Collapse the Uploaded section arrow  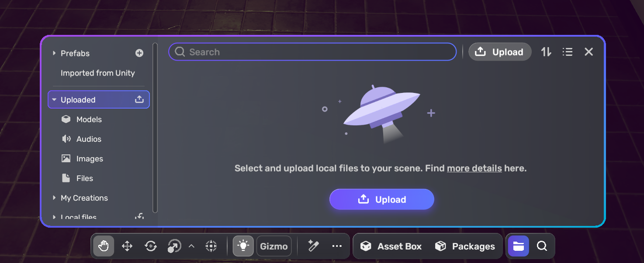click(x=54, y=100)
